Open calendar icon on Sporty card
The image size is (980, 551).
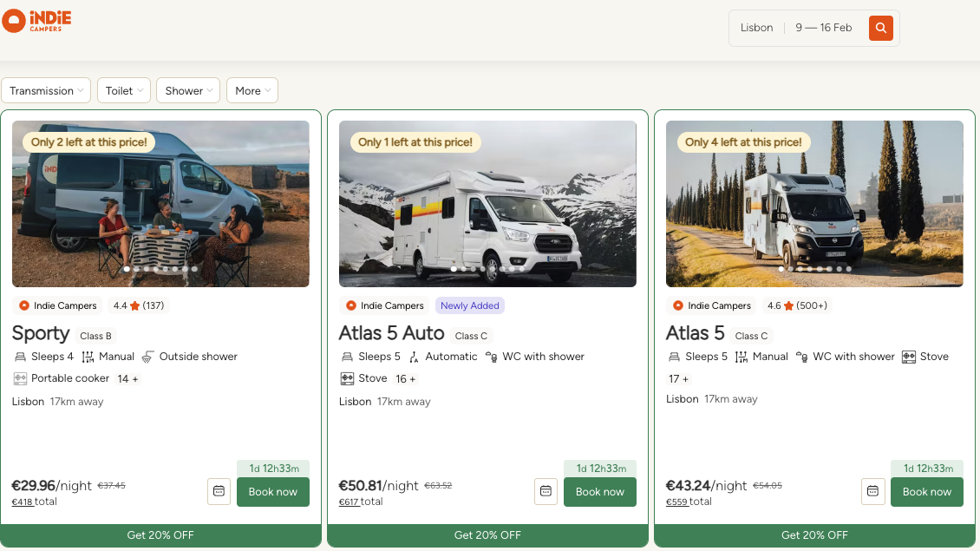[219, 491]
